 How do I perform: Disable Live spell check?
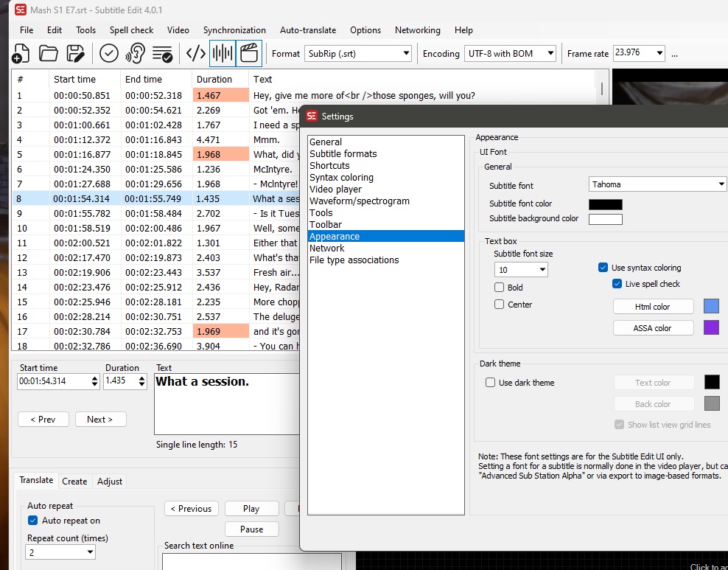click(617, 284)
